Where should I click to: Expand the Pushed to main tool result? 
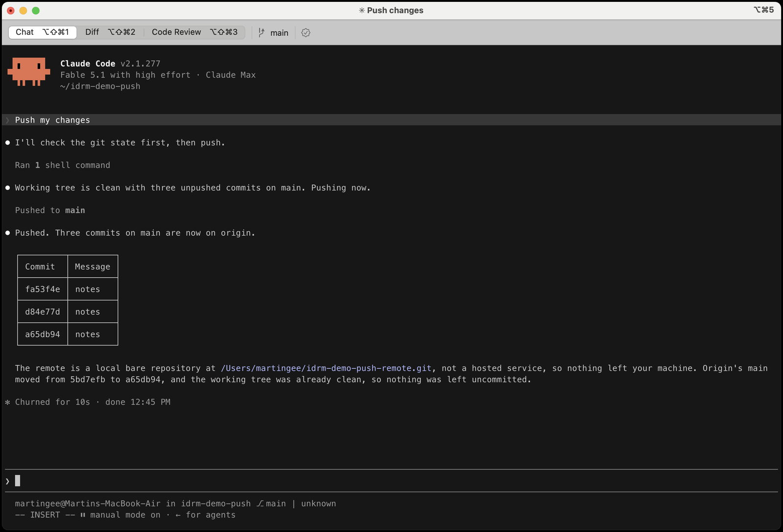[x=50, y=210]
